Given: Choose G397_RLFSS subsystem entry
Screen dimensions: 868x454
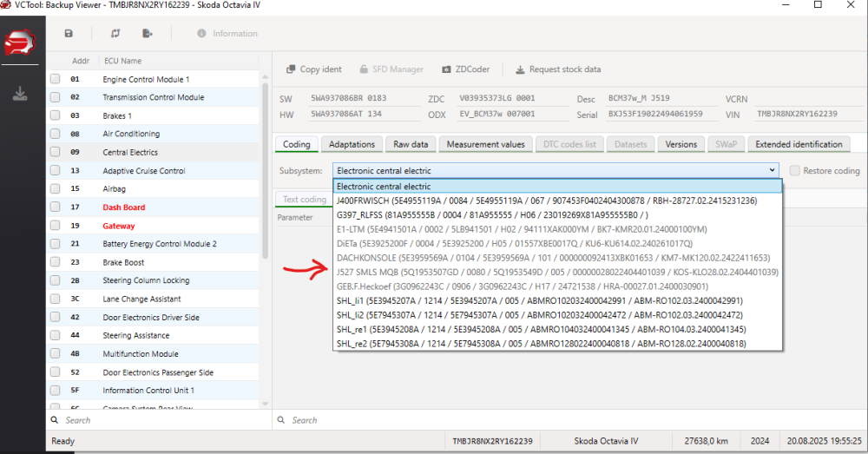Looking at the screenshot, I should pos(557,214).
